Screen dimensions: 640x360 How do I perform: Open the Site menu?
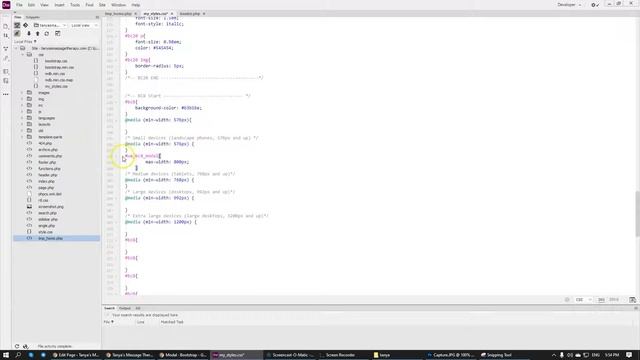(102, 5)
